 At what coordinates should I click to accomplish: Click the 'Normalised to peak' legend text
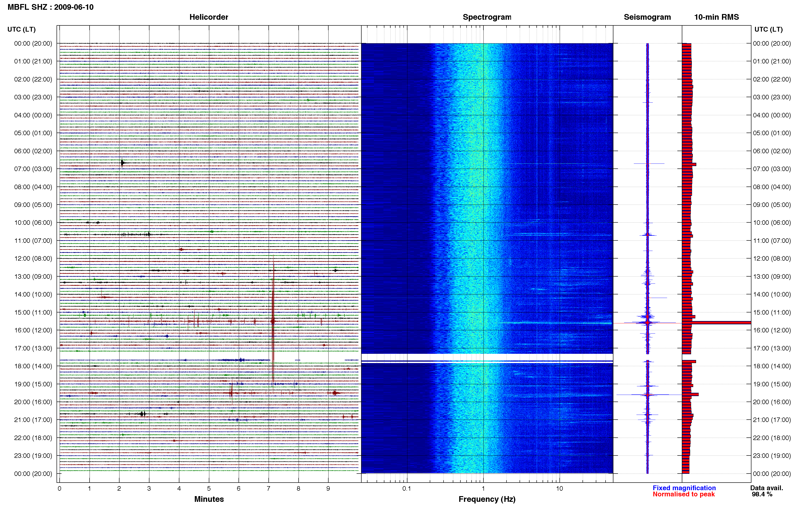point(684,494)
